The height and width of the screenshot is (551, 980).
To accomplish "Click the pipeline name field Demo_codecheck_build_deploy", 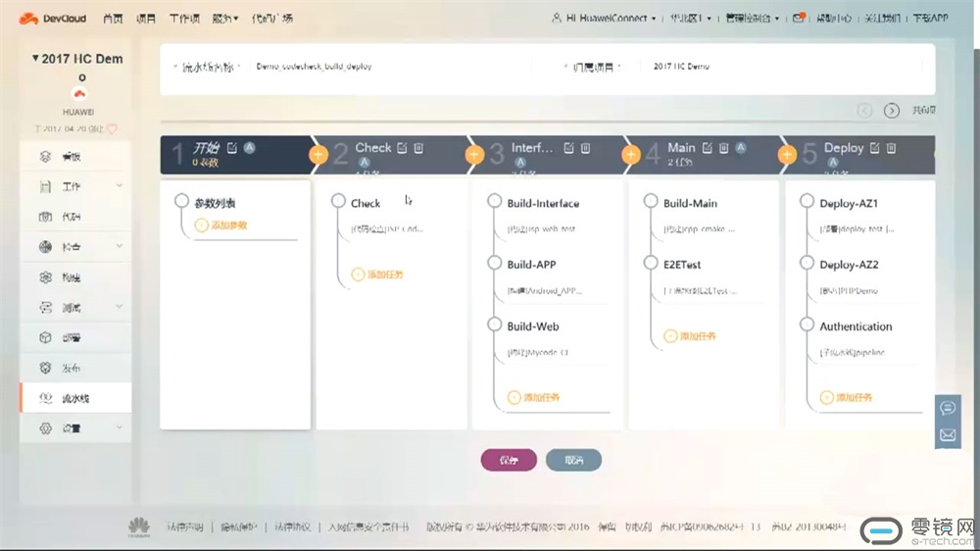I will point(314,67).
